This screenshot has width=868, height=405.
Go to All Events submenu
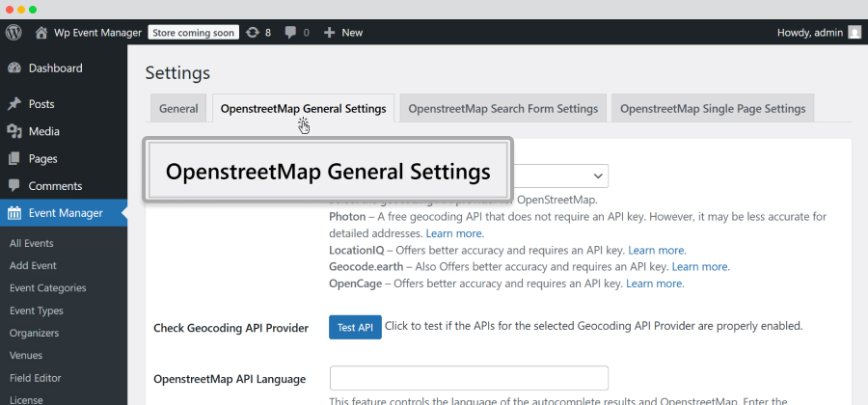click(x=32, y=243)
